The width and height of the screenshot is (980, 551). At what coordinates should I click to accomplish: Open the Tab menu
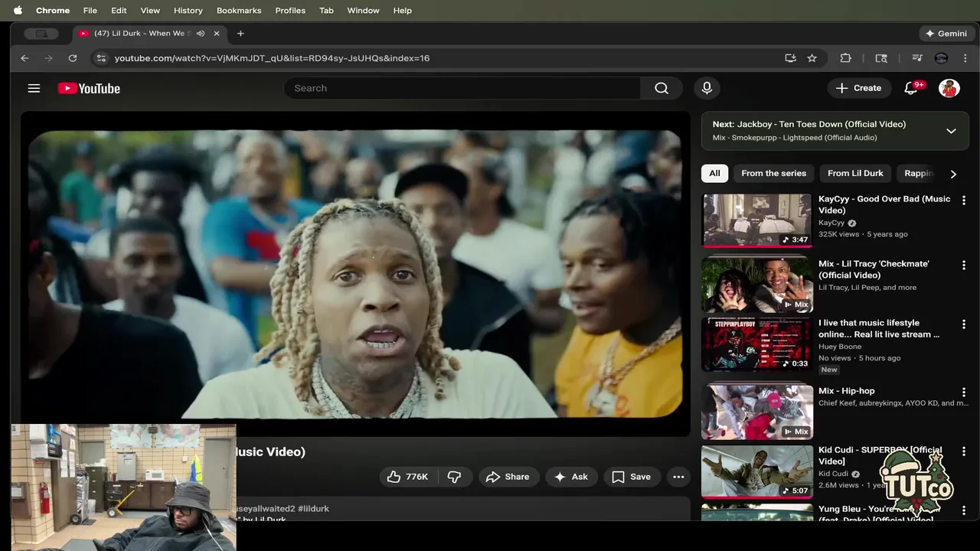coord(326,11)
